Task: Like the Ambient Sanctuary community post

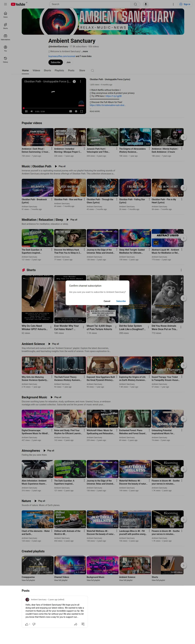Action: point(27,624)
